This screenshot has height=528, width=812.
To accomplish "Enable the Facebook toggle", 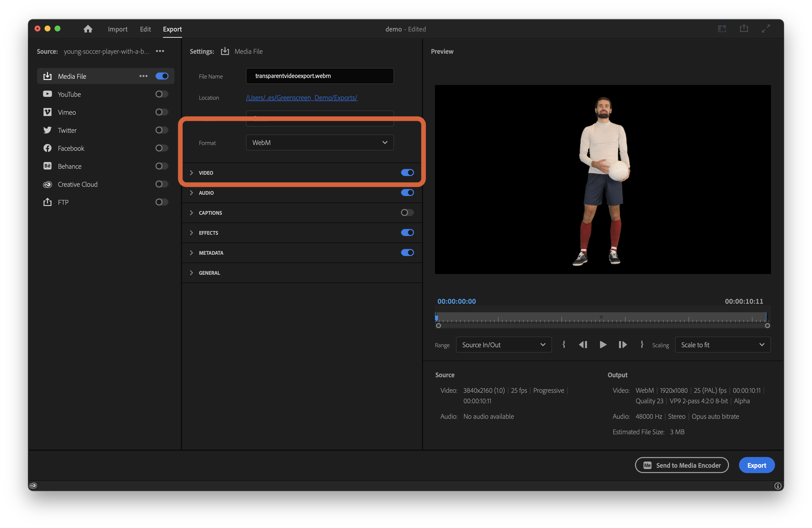I will click(x=162, y=148).
